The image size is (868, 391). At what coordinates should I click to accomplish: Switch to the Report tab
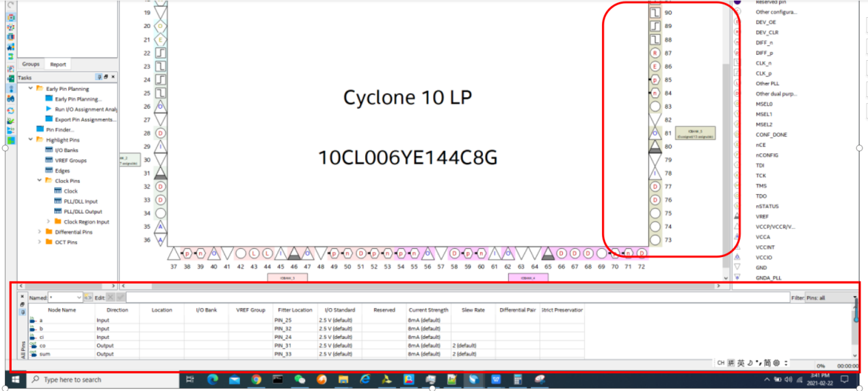click(x=58, y=64)
